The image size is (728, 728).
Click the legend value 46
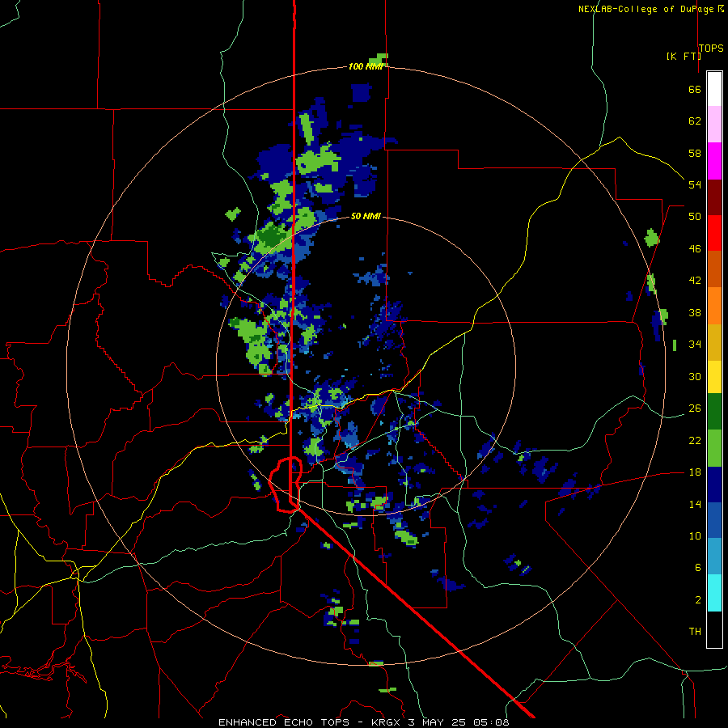[x=695, y=249]
